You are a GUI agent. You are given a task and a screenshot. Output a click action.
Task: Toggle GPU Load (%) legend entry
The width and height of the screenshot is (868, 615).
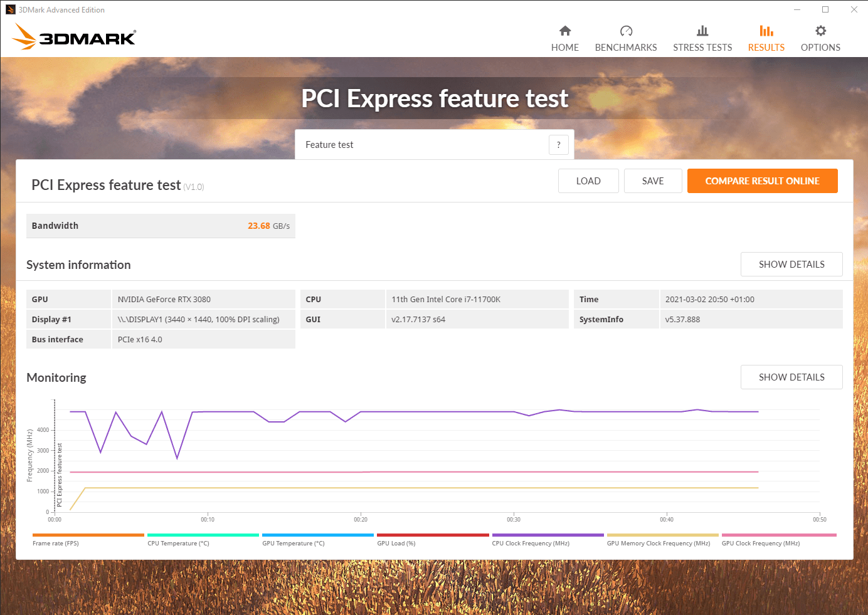396,544
